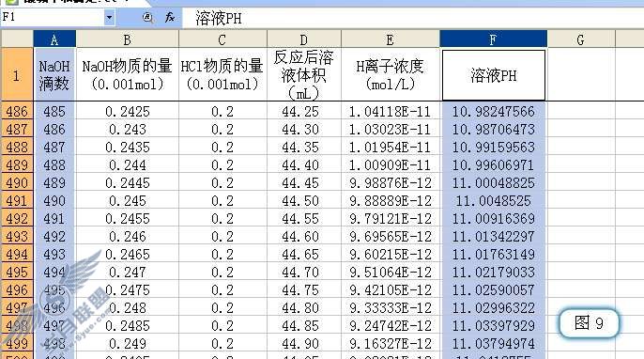Select column D header

[304, 39]
